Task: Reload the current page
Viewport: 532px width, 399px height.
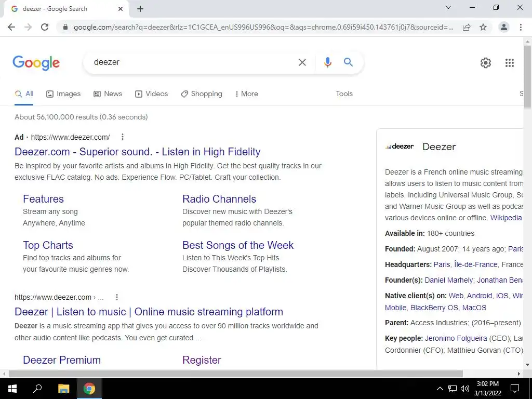Action: 45,27
